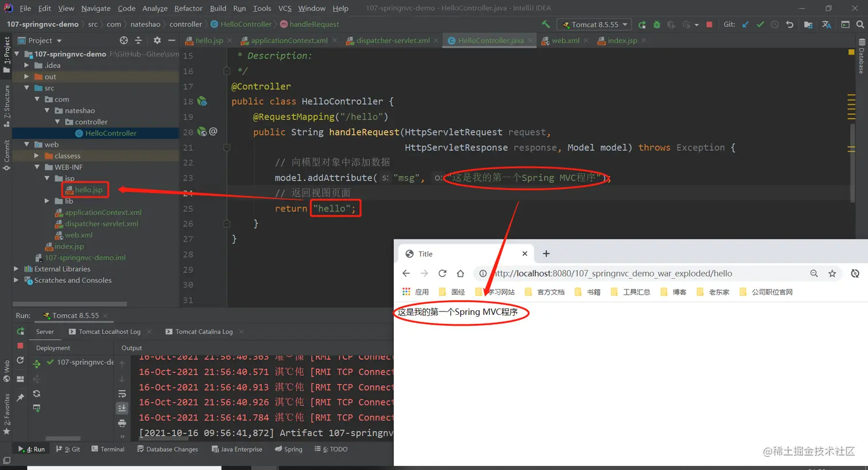Open the Refactor menu

tap(188, 8)
